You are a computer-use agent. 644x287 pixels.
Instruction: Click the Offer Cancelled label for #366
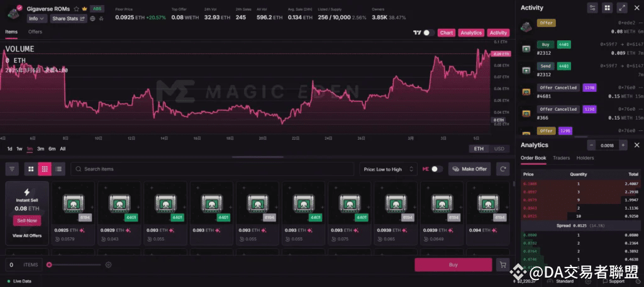click(x=558, y=109)
